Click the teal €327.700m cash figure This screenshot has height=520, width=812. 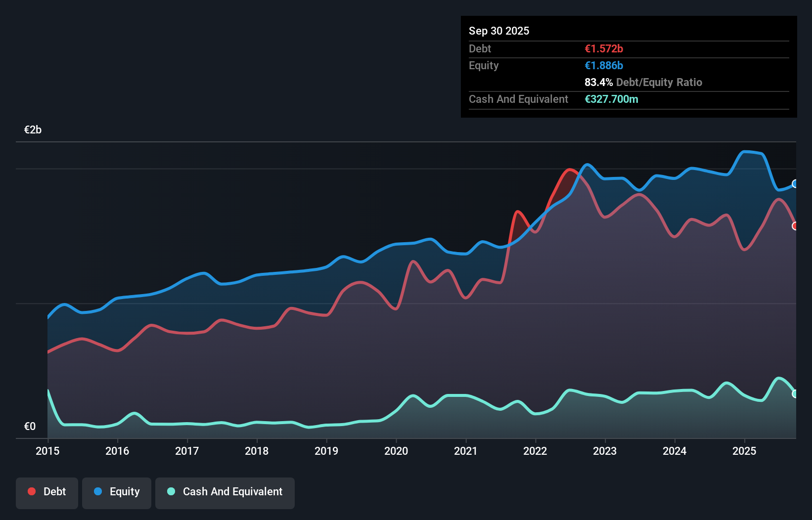click(x=613, y=99)
